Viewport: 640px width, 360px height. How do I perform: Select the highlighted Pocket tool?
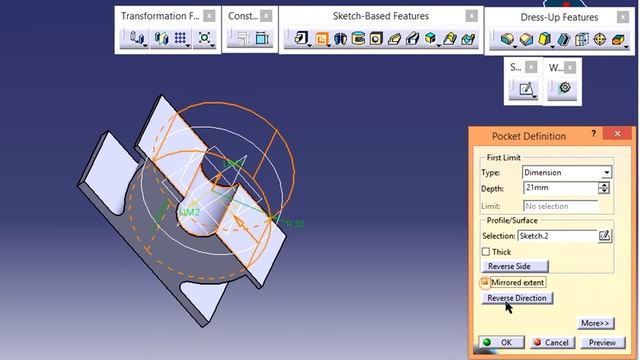tap(321, 39)
